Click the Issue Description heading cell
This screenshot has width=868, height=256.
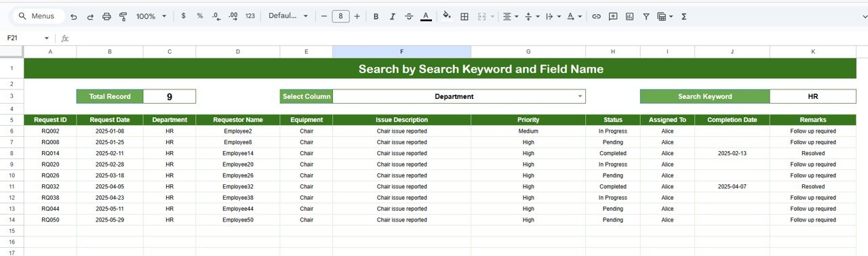(x=401, y=120)
